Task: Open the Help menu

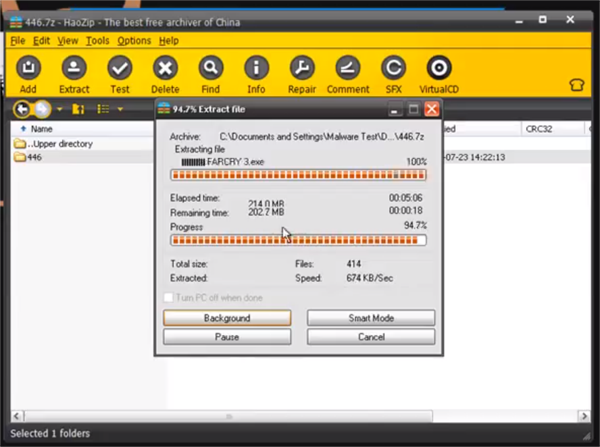Action: (x=169, y=41)
